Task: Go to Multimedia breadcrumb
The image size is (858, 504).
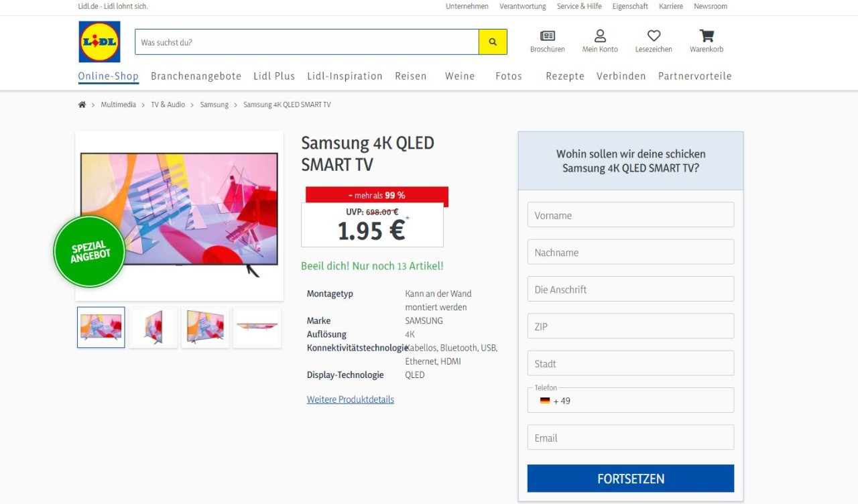Action: (x=119, y=105)
